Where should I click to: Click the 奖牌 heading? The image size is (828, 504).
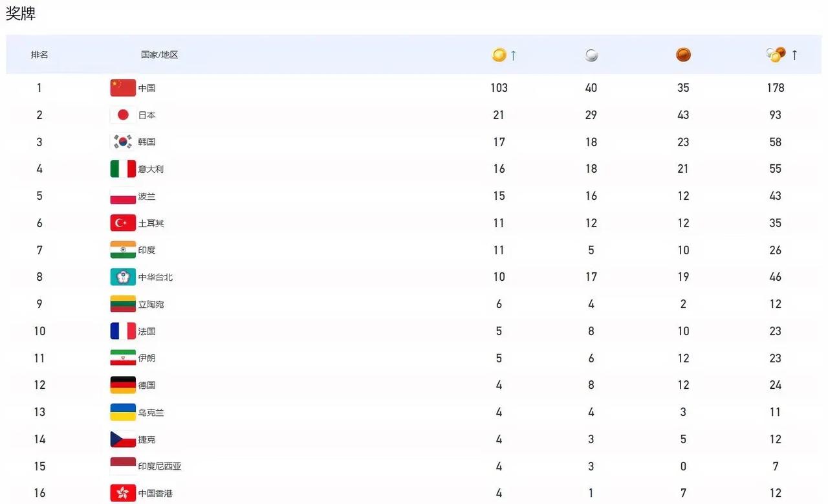point(21,13)
